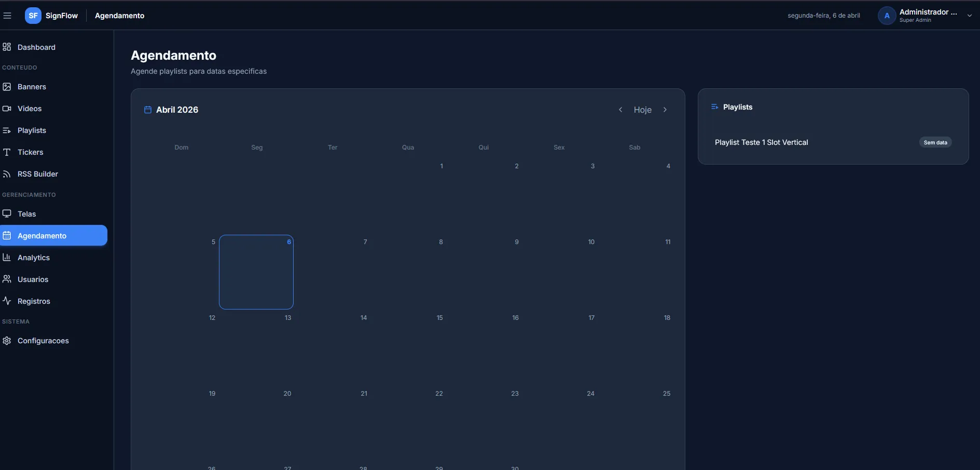Open the Dashboard grid icon

(x=7, y=47)
